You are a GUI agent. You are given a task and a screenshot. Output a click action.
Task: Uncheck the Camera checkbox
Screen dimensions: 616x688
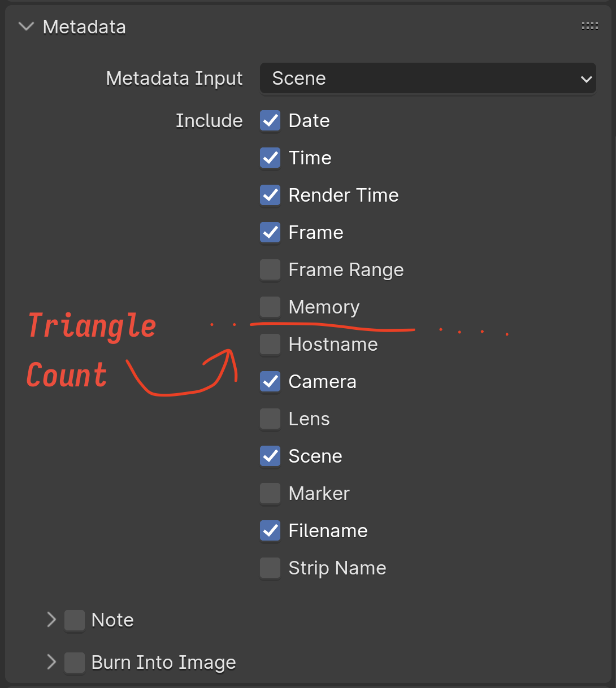pyautogui.click(x=270, y=381)
